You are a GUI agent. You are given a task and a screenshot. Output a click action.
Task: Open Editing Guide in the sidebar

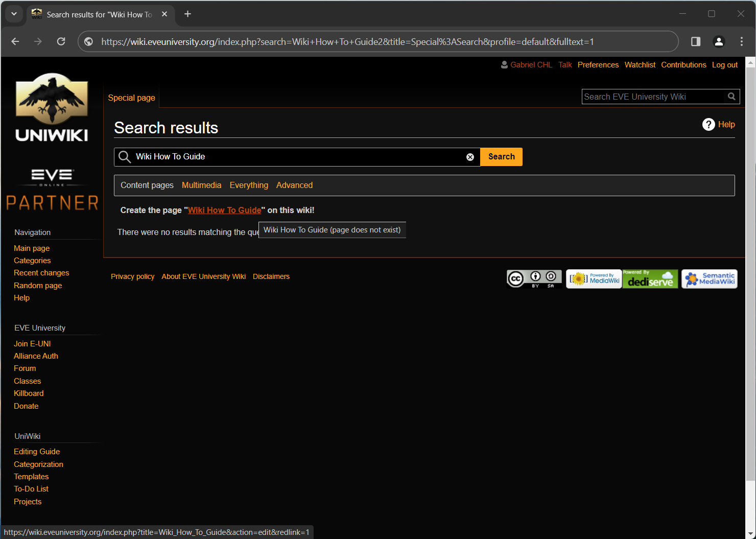point(37,452)
